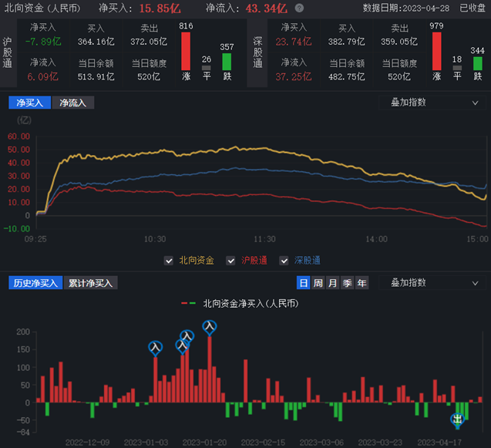Select the 历史净买入 tab
The height and width of the screenshot is (448, 491).
35,283
